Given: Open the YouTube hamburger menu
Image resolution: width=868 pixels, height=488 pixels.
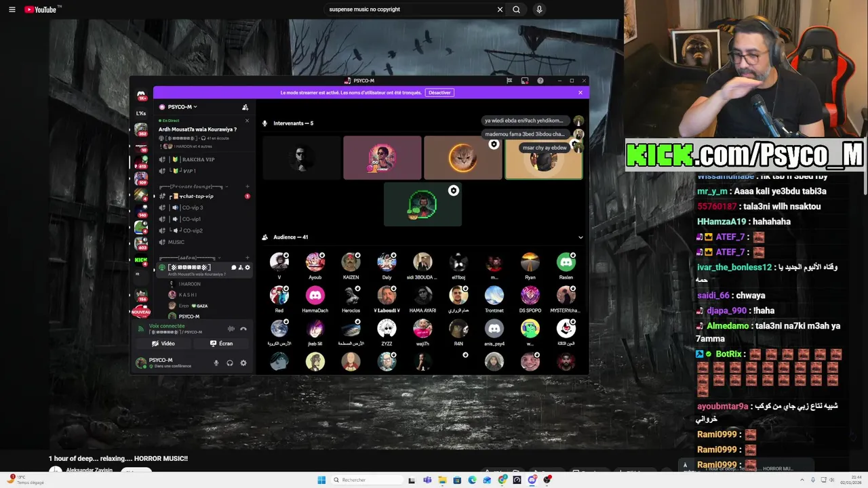Looking at the screenshot, I should (12, 9).
